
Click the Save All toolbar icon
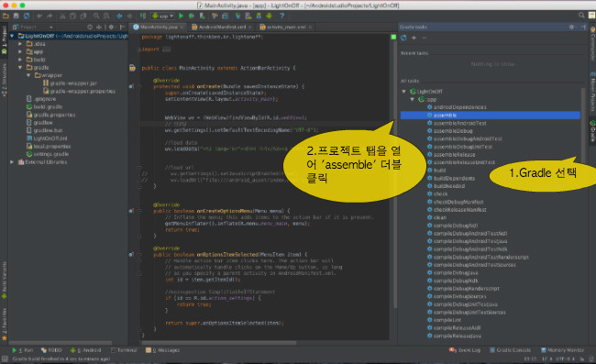(x=16, y=16)
